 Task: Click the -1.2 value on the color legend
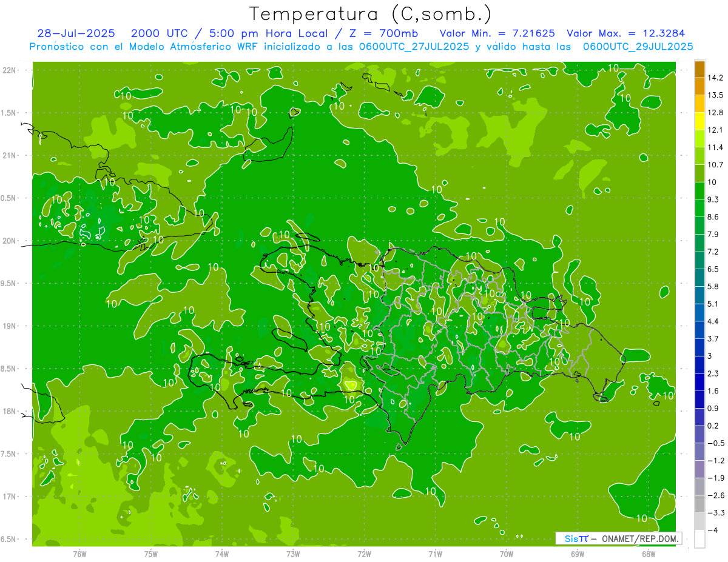715,460
